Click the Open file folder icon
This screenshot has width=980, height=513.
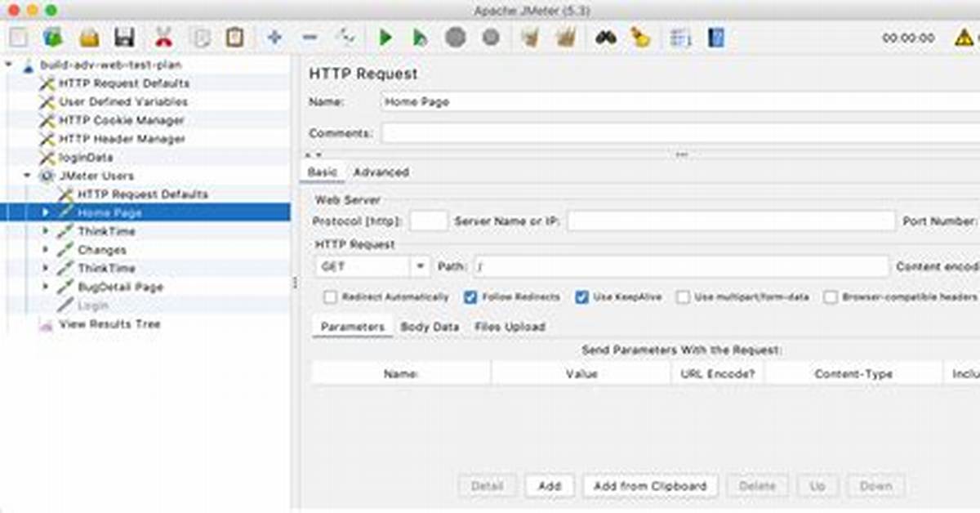coord(89,37)
